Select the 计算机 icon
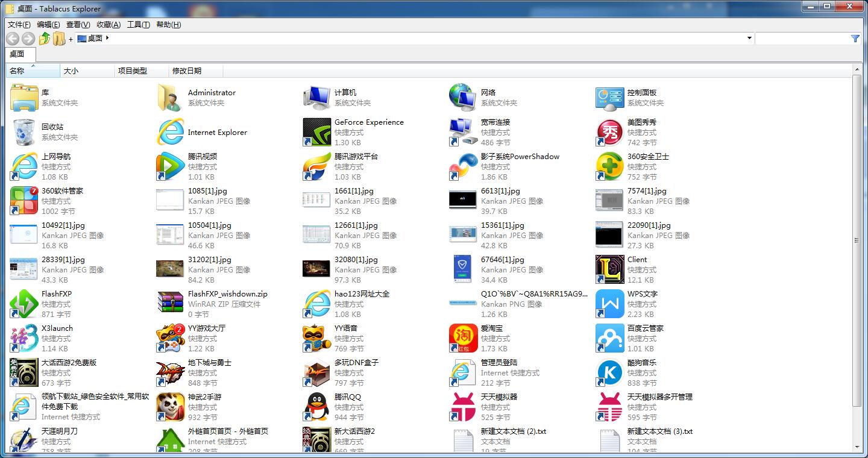Image resolution: width=868 pixels, height=458 pixels. click(x=317, y=98)
